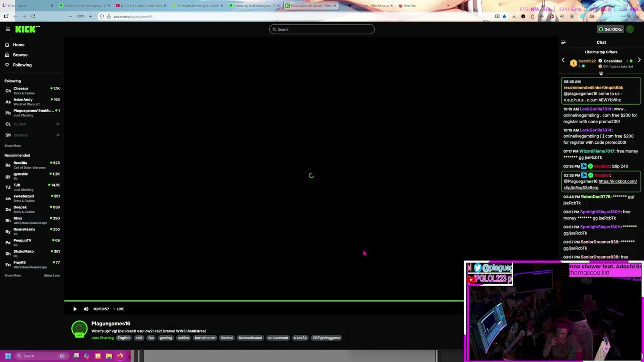Reload the browser page
This screenshot has height=362, width=644.
pyautogui.click(x=33, y=17)
